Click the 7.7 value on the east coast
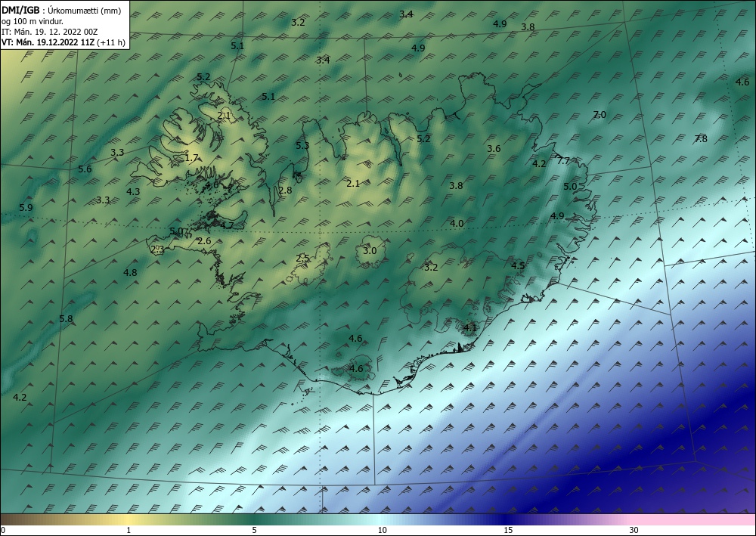This screenshot has height=536, width=756. [563, 161]
